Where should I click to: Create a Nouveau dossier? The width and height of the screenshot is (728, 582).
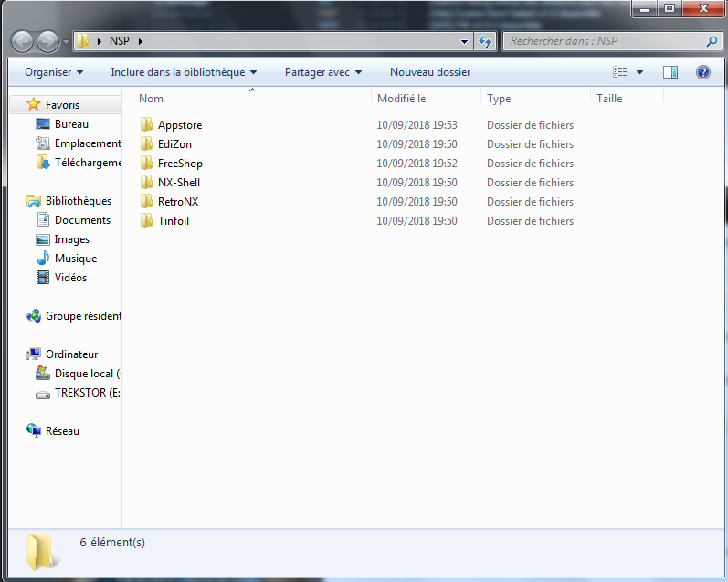430,72
